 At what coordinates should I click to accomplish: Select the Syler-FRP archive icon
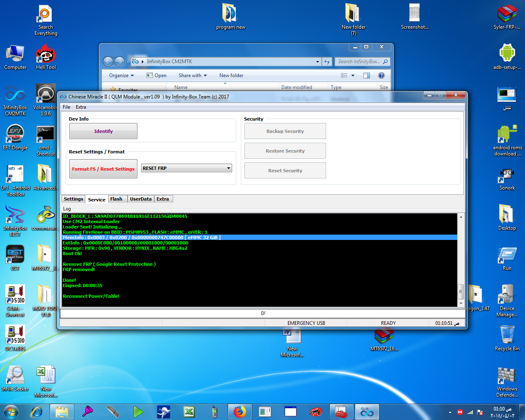pos(507,17)
